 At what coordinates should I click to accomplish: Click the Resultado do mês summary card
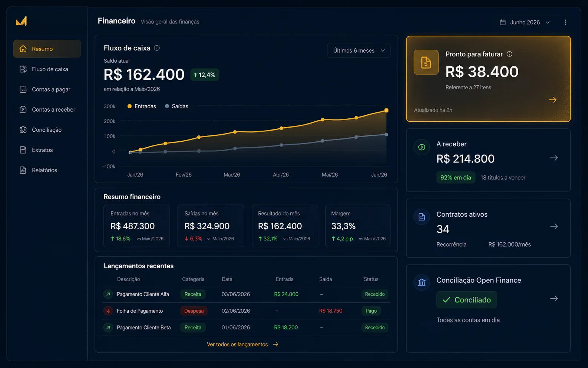coord(285,226)
